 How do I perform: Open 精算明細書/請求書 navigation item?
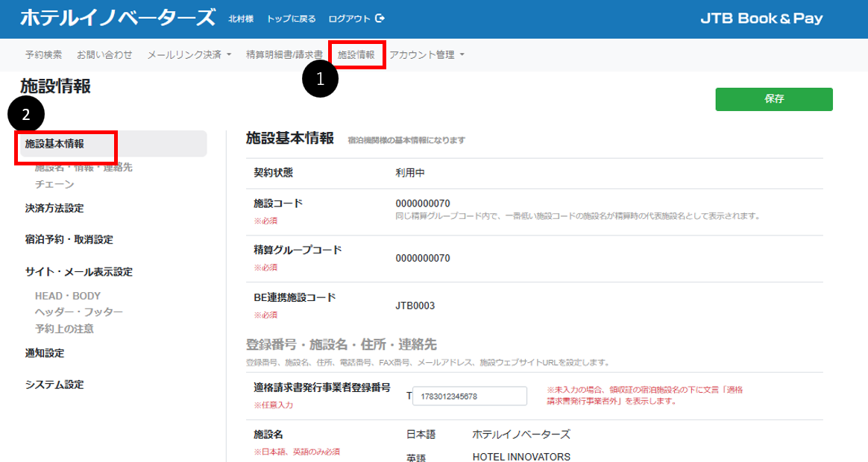(x=284, y=55)
